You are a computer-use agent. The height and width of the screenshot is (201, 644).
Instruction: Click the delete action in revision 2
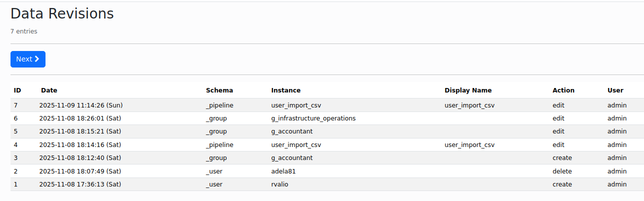(x=562, y=171)
